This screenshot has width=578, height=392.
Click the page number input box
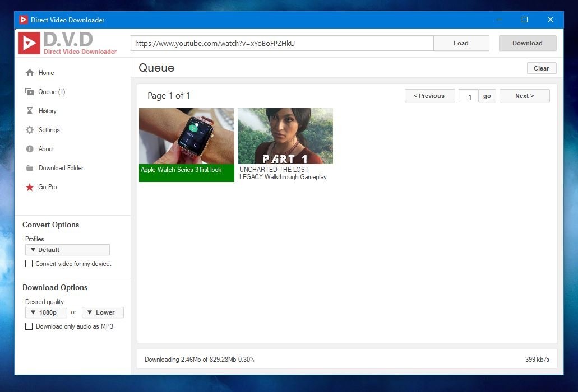tap(469, 96)
